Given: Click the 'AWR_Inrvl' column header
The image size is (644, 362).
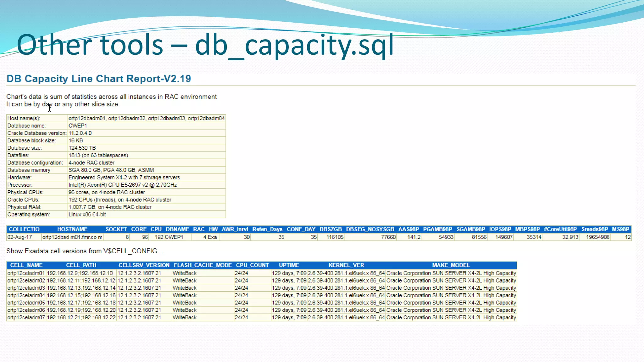Looking at the screenshot, I should click(x=235, y=229).
